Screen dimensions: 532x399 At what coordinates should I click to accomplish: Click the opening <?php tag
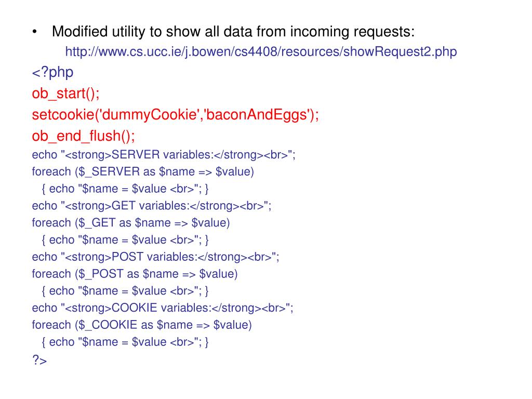point(52,72)
